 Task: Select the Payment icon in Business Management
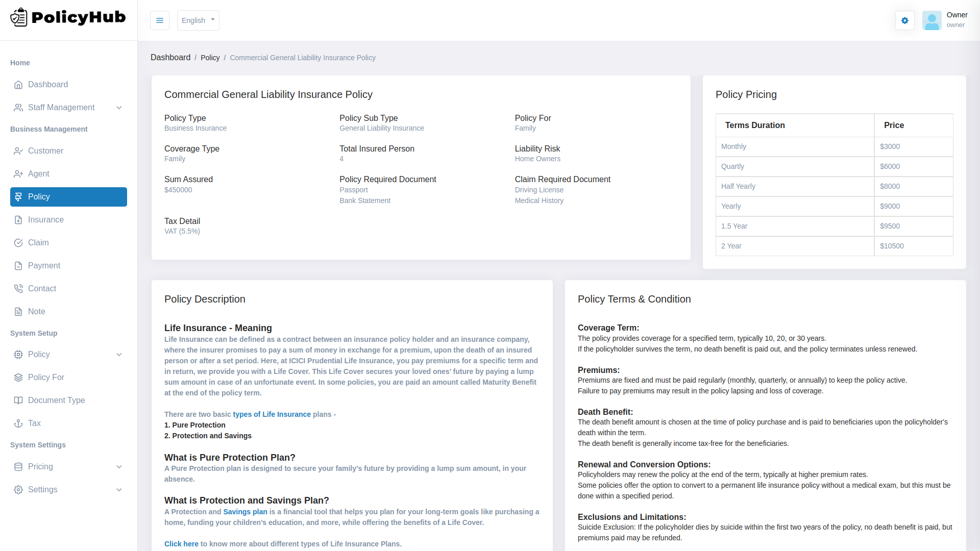(18, 265)
